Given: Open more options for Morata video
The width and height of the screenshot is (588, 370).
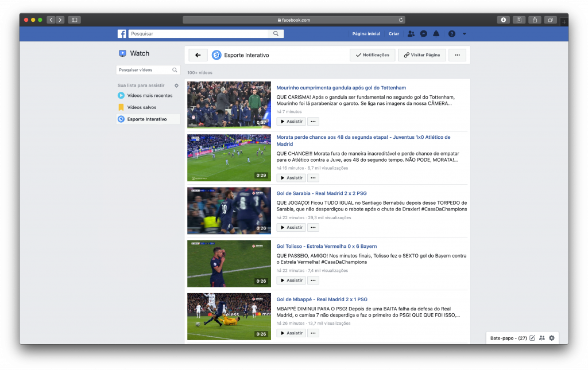Looking at the screenshot, I should (313, 178).
